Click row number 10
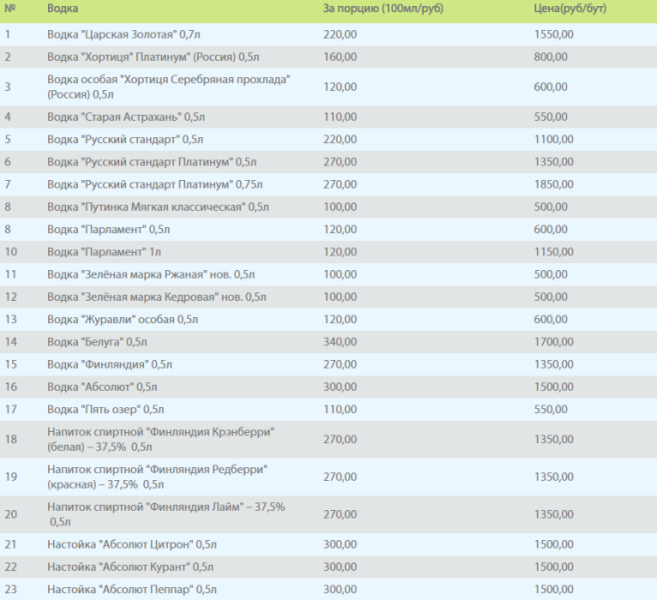 click(x=11, y=252)
